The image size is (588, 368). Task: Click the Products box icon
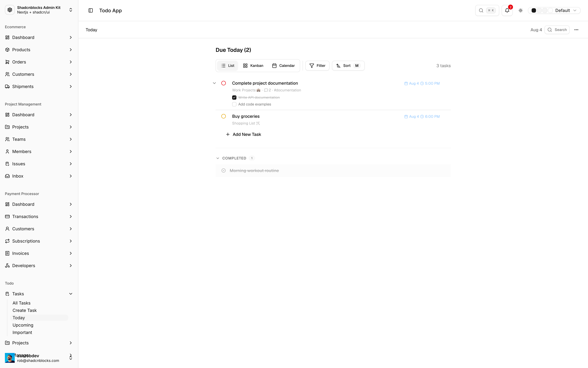[7, 50]
